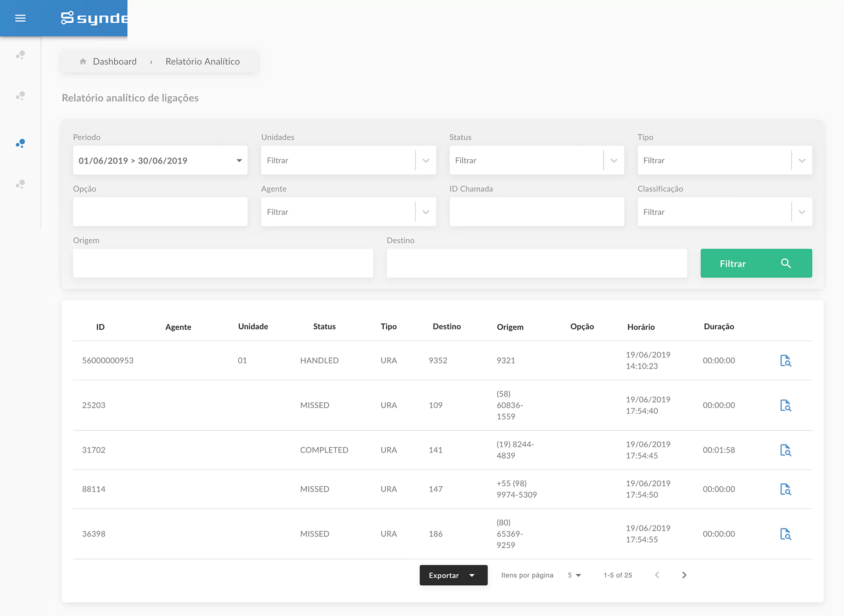View details of call 56000000953
844x616 pixels.
(786, 361)
